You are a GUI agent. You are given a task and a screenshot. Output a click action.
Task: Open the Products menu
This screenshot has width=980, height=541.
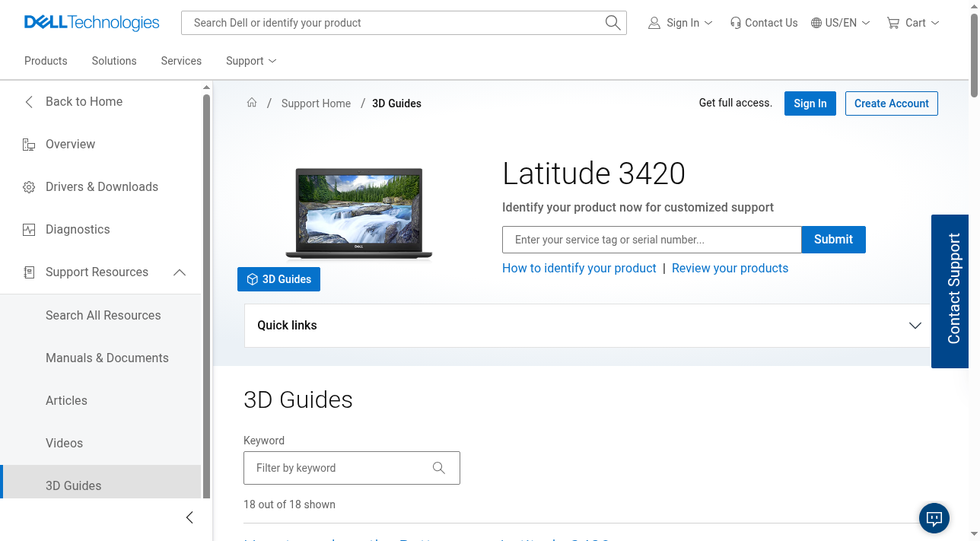coord(46,61)
